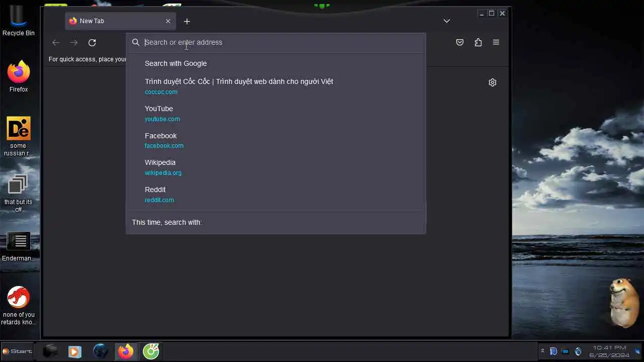Click the youtube.com URL text

tap(162, 119)
